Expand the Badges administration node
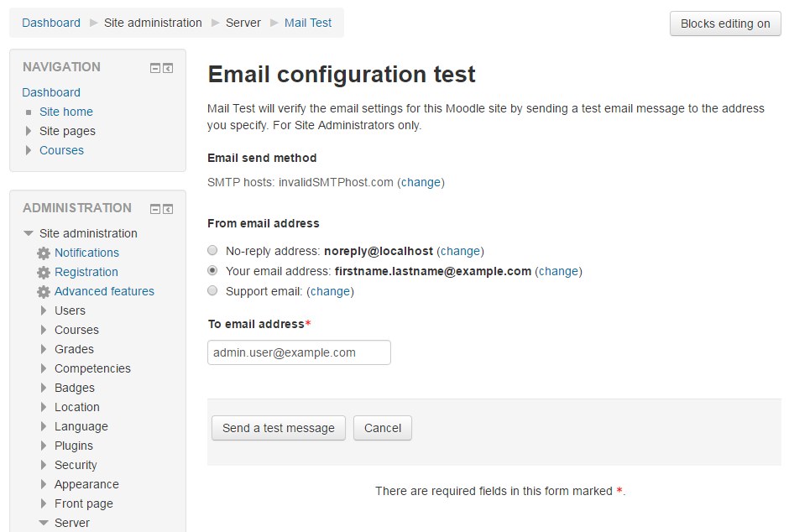789x532 pixels. click(x=44, y=388)
